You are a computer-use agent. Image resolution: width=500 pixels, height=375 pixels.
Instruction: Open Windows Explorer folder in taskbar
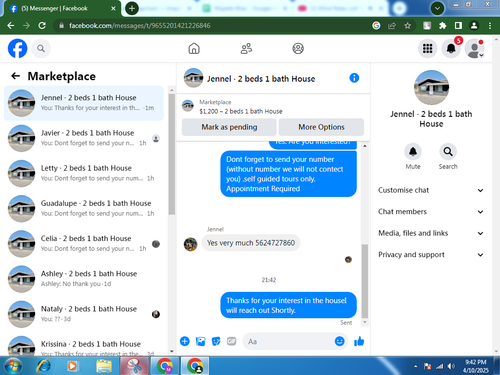(104, 366)
